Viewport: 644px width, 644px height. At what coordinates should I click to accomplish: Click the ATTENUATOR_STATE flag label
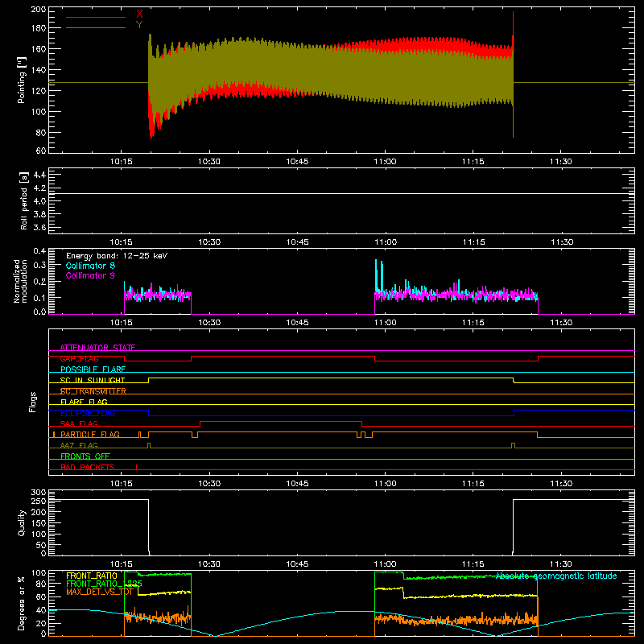[x=97, y=348]
